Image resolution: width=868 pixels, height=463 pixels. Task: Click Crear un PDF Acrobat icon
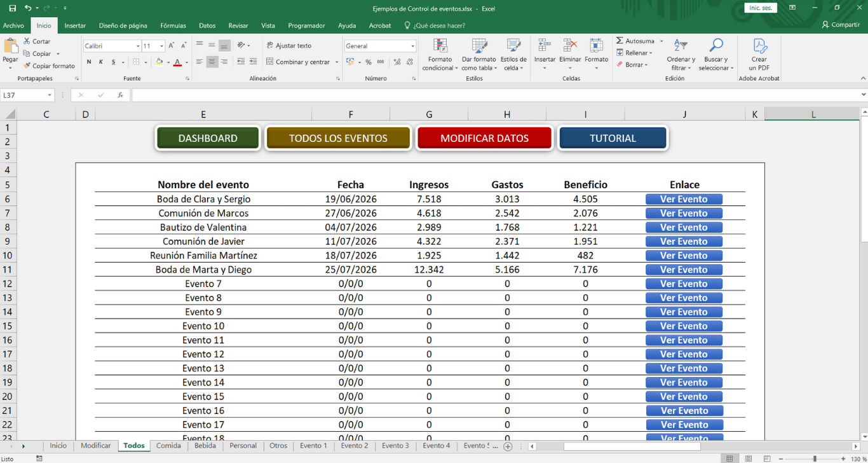pyautogui.click(x=759, y=46)
